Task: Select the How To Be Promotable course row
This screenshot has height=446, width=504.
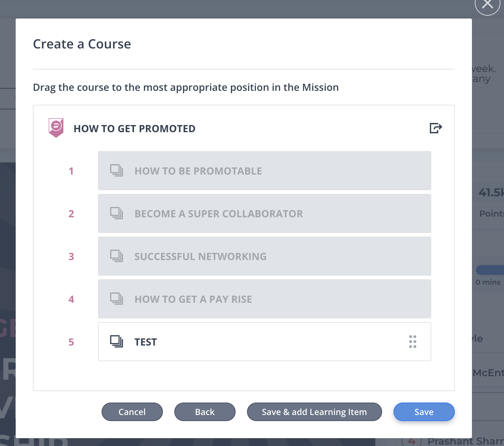Action: [264, 171]
